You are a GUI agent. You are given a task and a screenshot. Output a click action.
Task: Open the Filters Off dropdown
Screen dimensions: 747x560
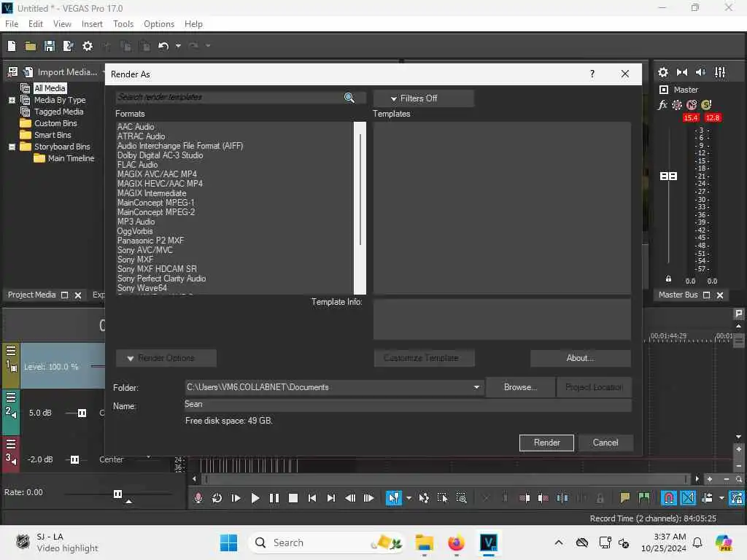point(424,98)
